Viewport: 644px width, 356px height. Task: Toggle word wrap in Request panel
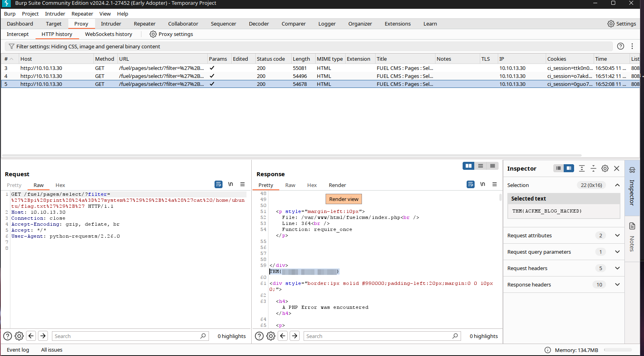219,184
